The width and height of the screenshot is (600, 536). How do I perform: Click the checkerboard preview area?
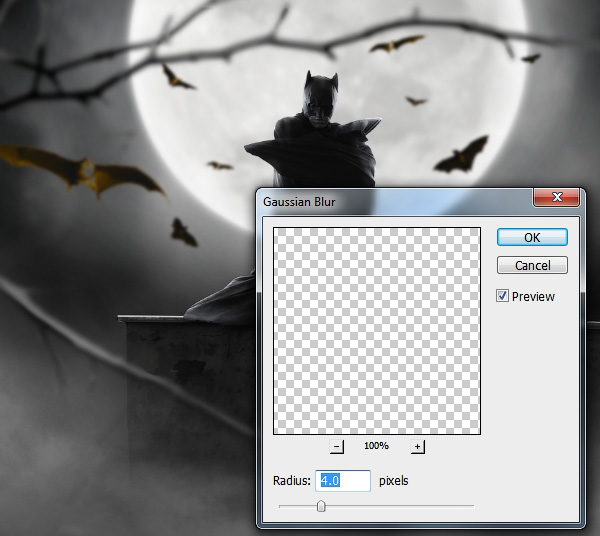coord(377,331)
